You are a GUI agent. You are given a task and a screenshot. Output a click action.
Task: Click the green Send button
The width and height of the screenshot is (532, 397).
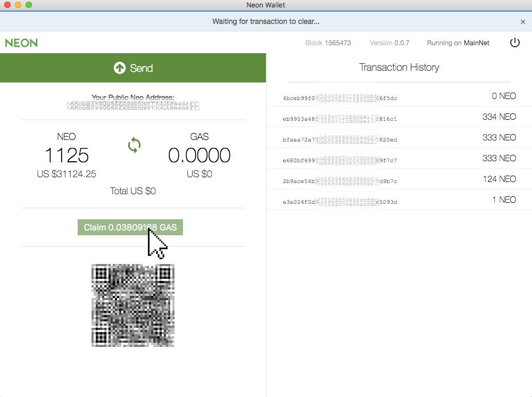click(132, 68)
